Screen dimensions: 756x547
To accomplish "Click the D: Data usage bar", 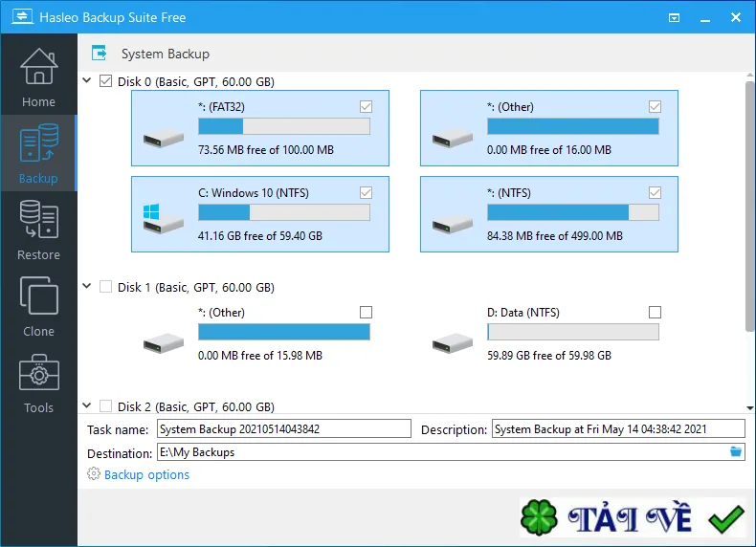I will click(573, 332).
